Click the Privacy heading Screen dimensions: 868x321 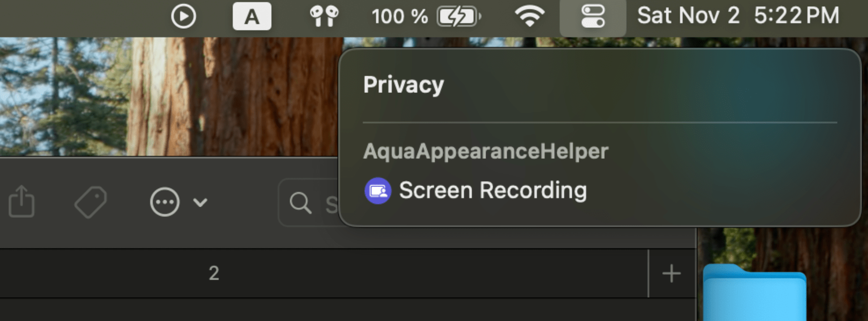pos(403,85)
